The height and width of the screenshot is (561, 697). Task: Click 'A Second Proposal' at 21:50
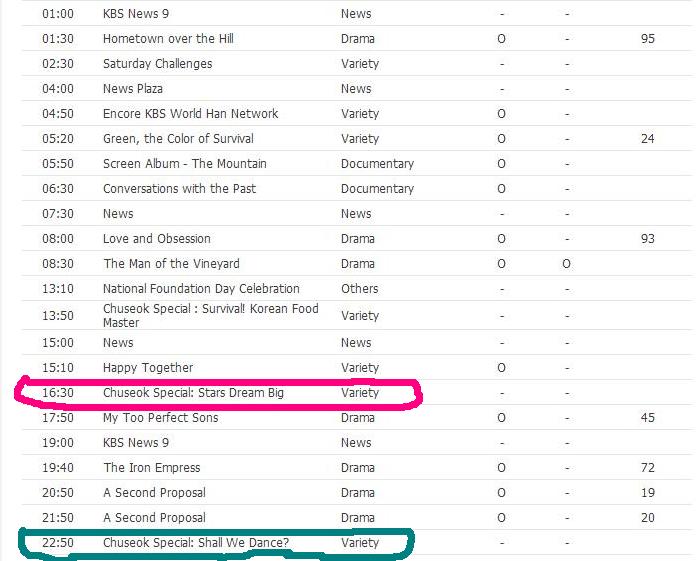pyautogui.click(x=154, y=517)
